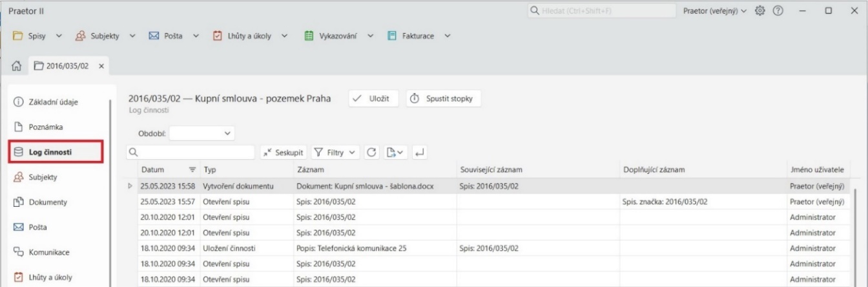Click the Uložit button
Viewport: 868px width, 287px height.
point(373,99)
